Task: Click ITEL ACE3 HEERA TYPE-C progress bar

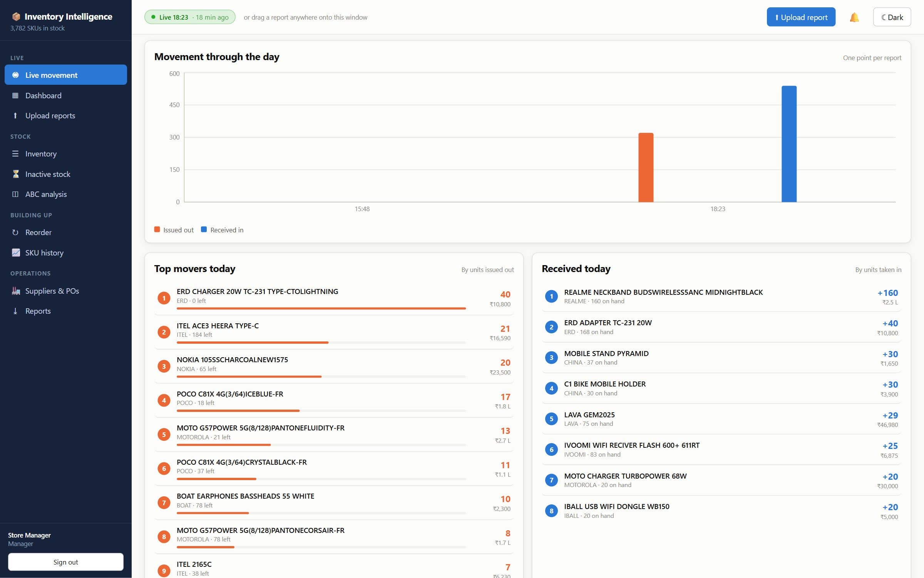Action: click(321, 343)
